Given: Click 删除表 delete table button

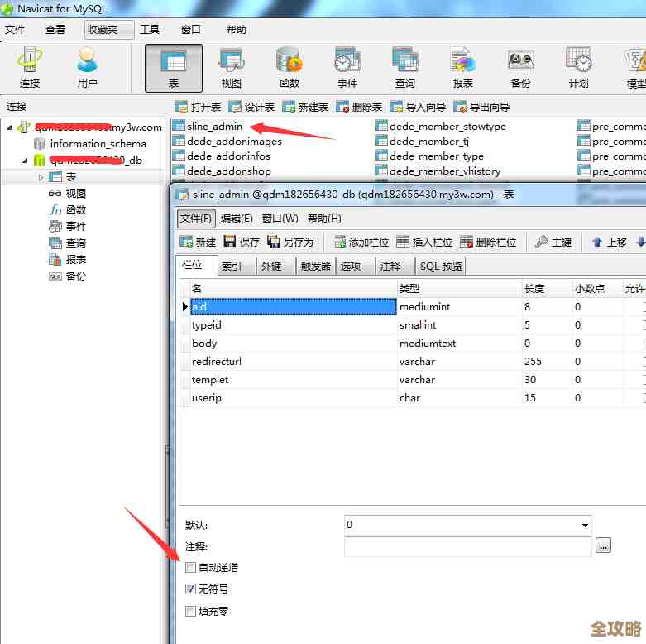Looking at the screenshot, I should 359,108.
